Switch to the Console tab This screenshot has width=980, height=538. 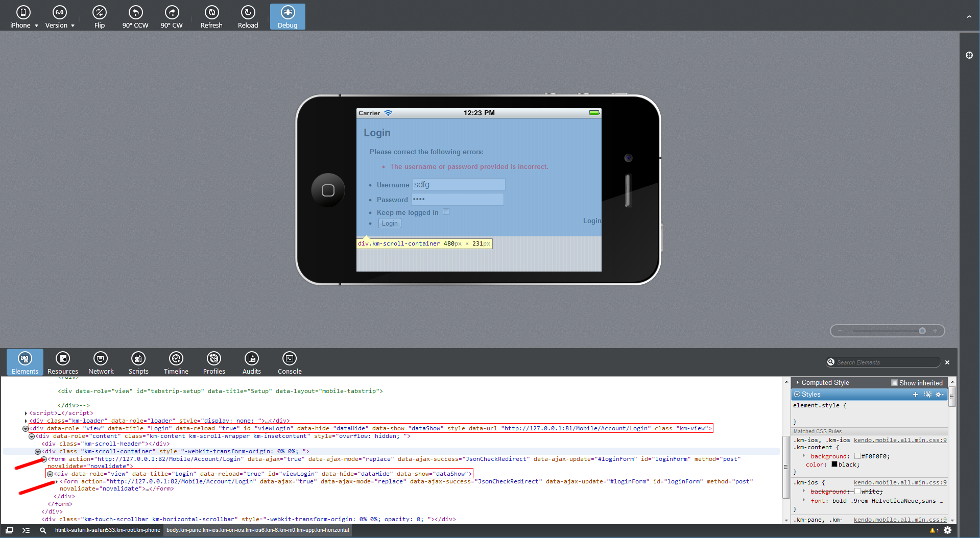pos(290,362)
